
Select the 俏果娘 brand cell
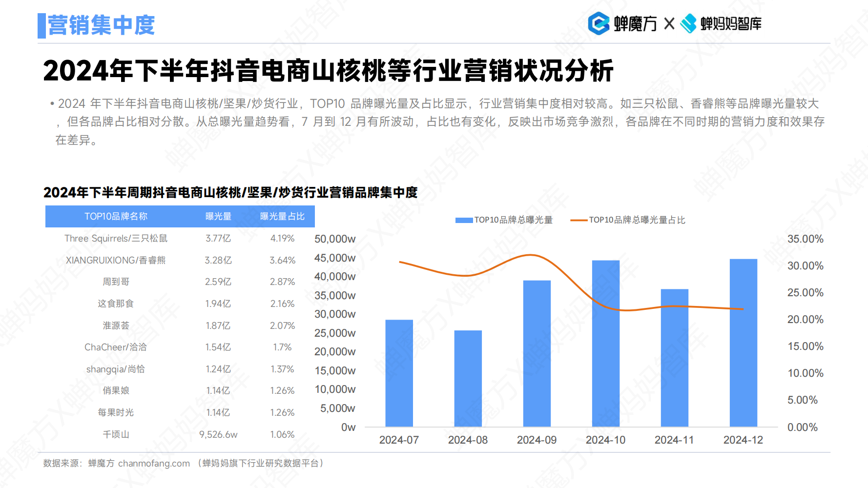click(116, 390)
